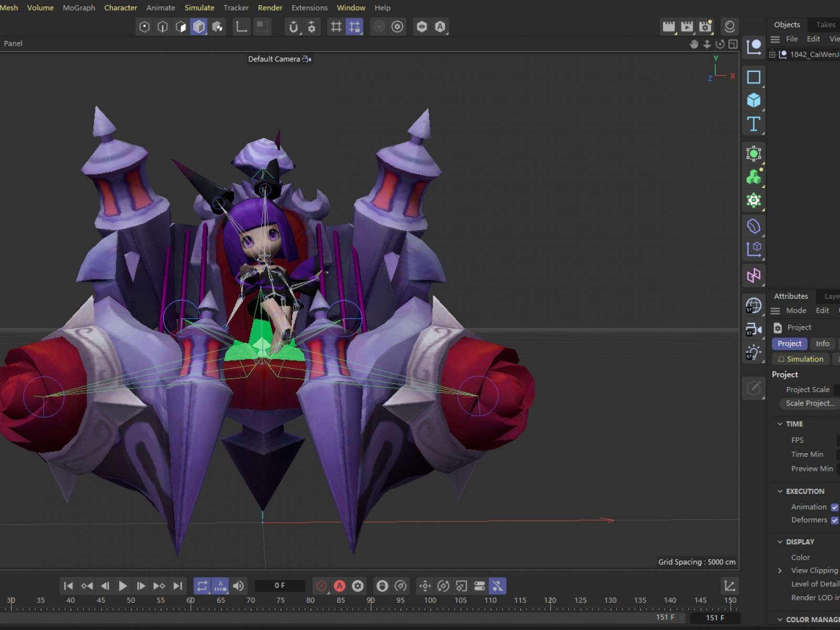Image resolution: width=840 pixels, height=630 pixels.
Task: Select the Project attribute tab button
Action: click(789, 343)
